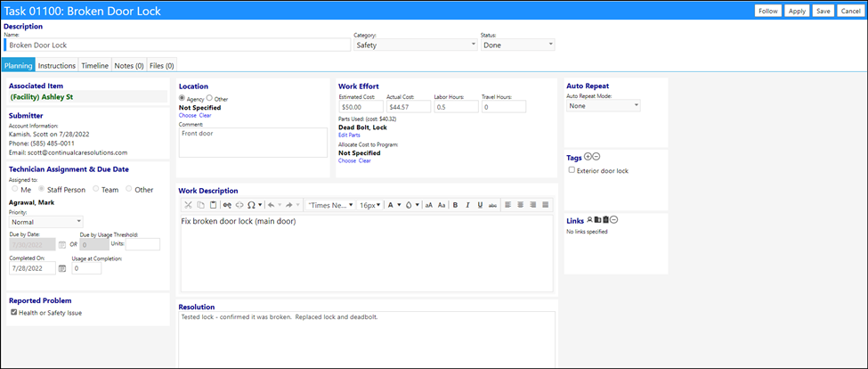Open the Category dropdown showing Safety

point(415,45)
